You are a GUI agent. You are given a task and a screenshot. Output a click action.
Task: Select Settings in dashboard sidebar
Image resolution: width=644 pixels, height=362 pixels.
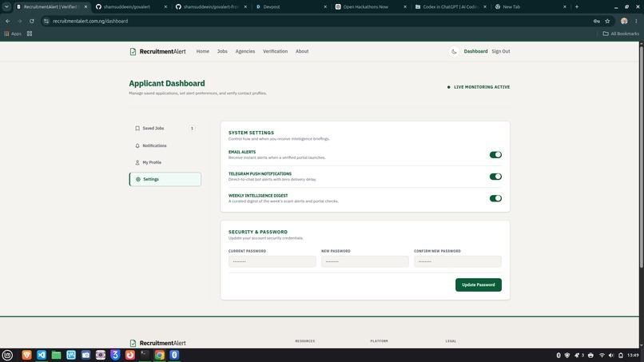(165, 179)
